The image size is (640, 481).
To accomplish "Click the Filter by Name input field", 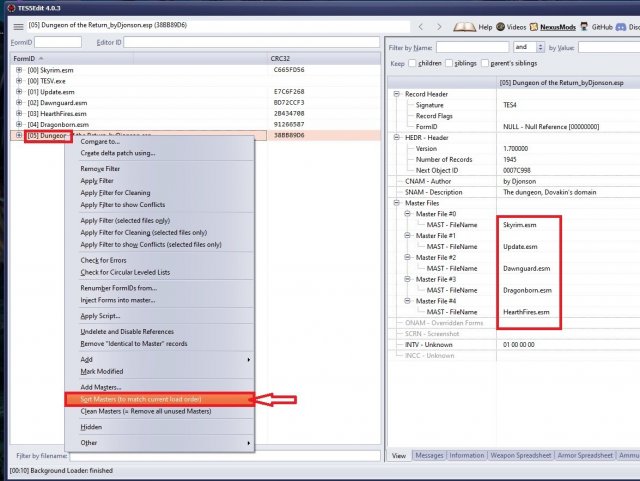I will point(472,46).
